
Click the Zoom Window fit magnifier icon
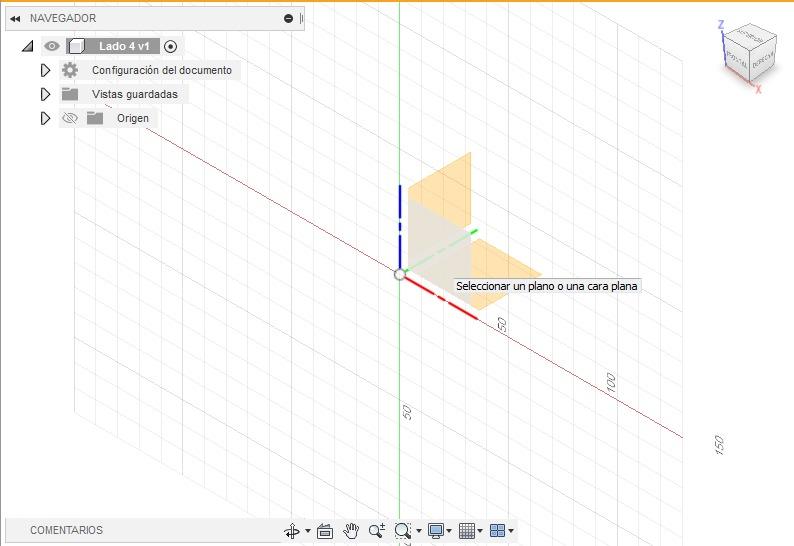(403, 530)
